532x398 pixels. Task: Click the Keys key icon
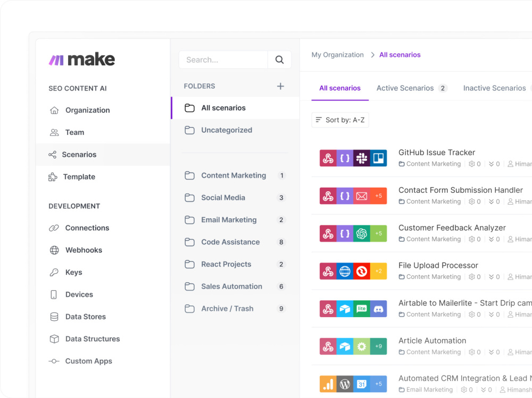54,272
